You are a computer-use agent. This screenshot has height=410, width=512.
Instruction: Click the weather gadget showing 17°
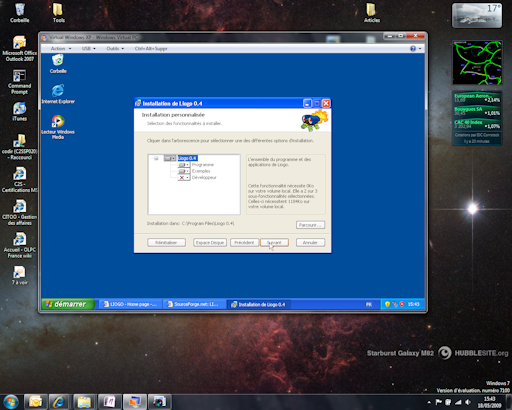click(x=477, y=15)
